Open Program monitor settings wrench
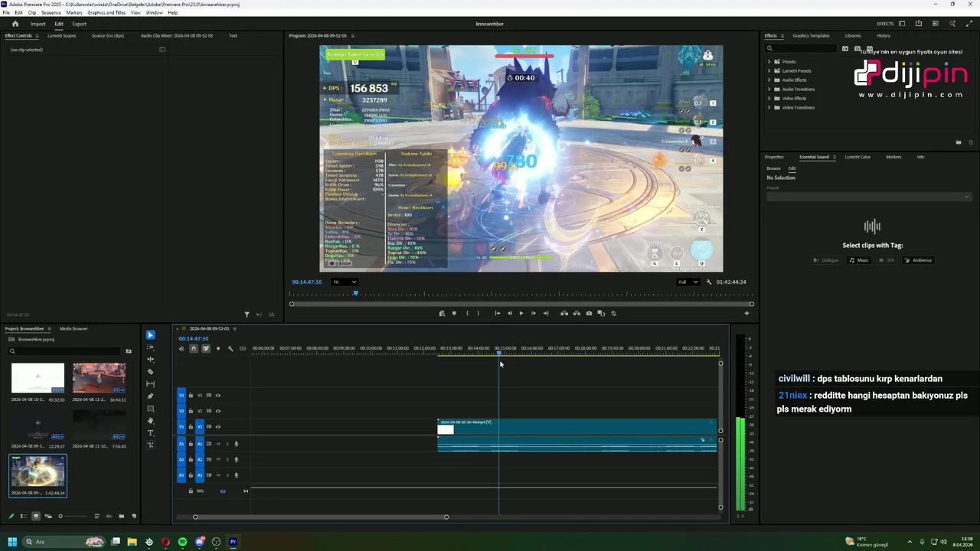The height and width of the screenshot is (551, 980). 709,282
